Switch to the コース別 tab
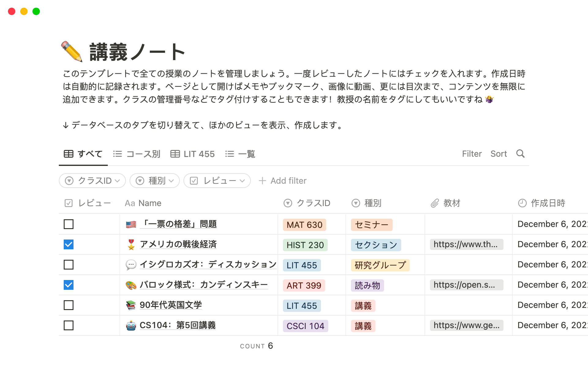This screenshot has height=368, width=588. [x=143, y=154]
